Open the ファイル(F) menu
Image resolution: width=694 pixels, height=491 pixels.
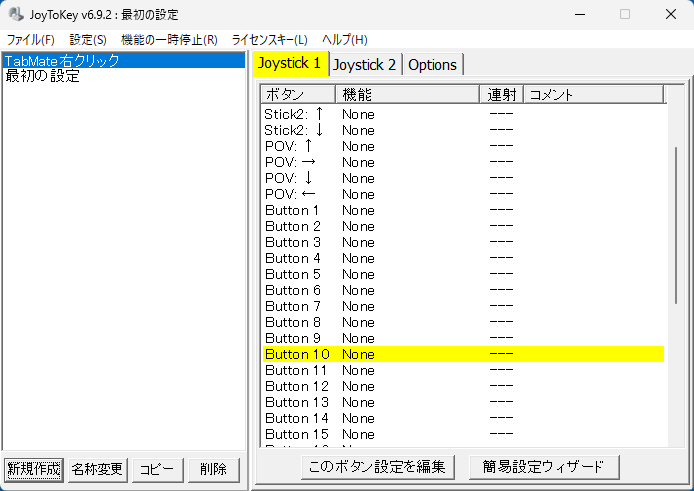pos(30,40)
